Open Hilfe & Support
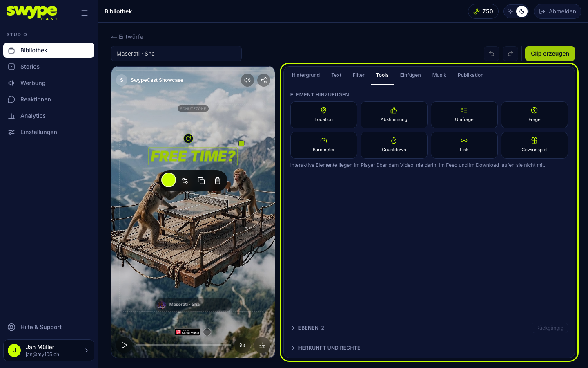588x368 pixels. (49, 327)
